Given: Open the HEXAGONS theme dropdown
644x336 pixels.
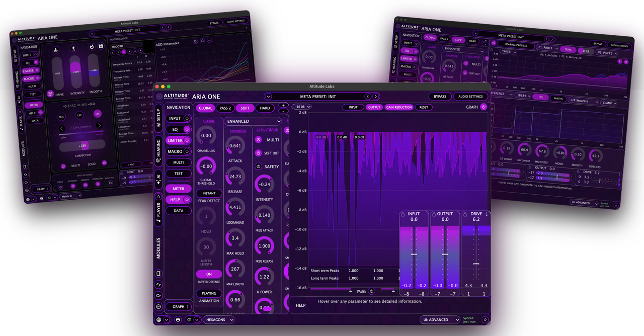Looking at the screenshot, I should pyautogui.click(x=219, y=319).
